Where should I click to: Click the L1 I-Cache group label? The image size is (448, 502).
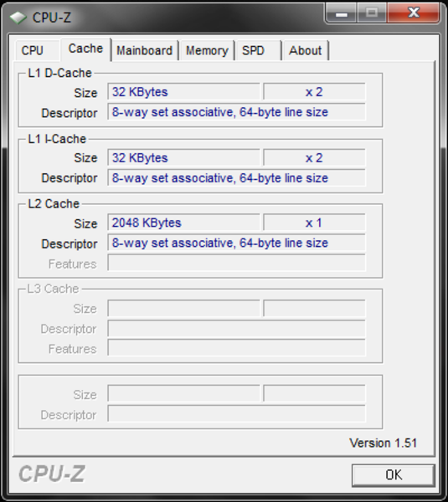(57, 139)
